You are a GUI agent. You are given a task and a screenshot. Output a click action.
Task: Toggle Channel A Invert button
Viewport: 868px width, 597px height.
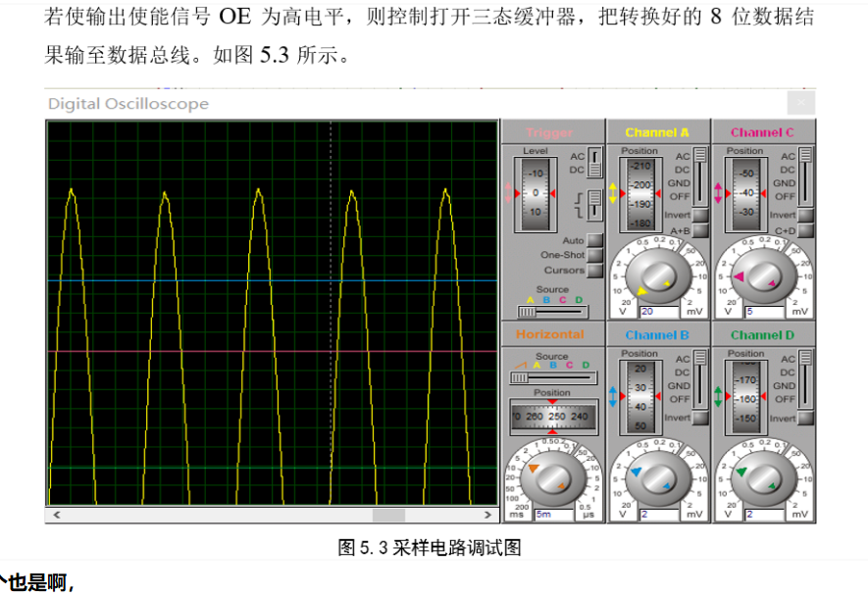700,215
